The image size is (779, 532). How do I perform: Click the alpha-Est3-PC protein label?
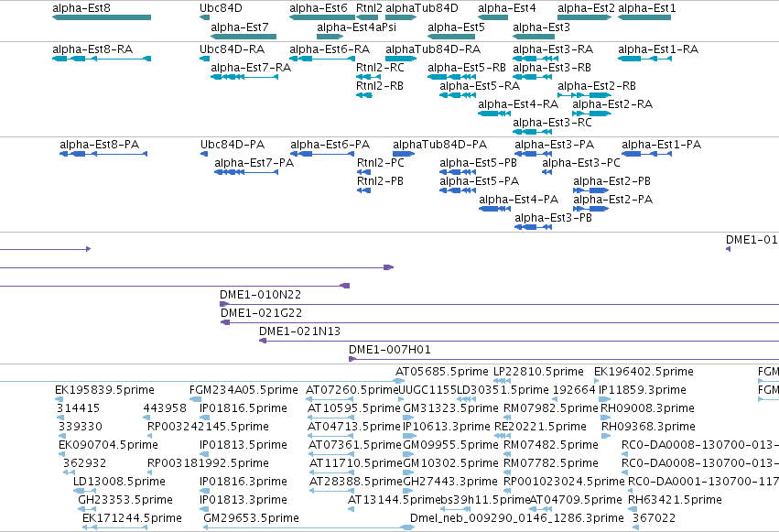point(581,163)
